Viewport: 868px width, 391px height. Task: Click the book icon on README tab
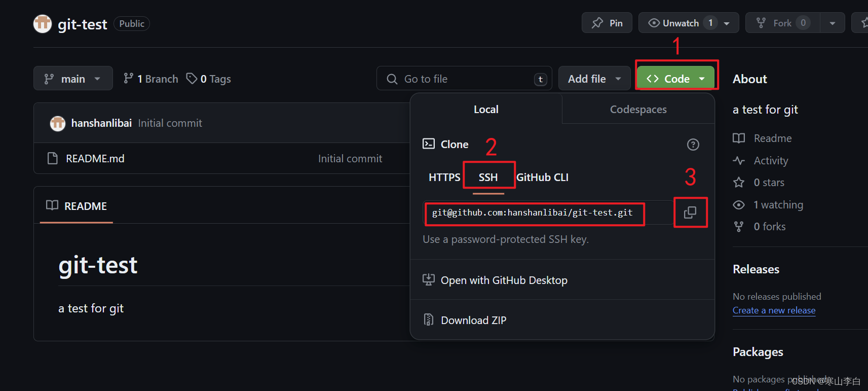pos(52,205)
